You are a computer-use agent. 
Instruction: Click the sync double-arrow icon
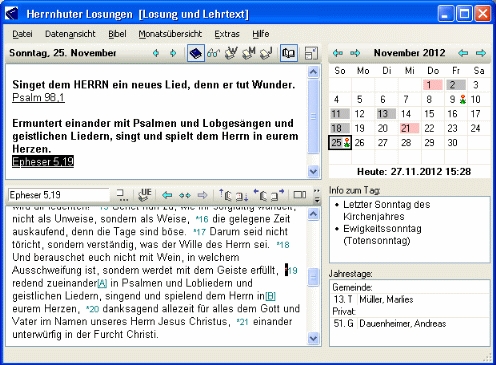(185, 195)
